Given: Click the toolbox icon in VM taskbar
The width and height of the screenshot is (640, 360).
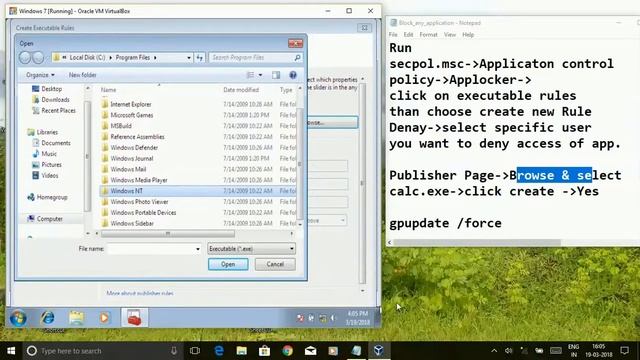Looking at the screenshot, I should pos(134,317).
